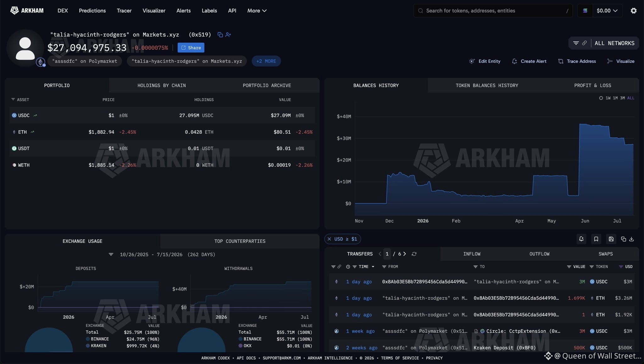Click the WETH coin icon in the portfolio
The image size is (644, 364).
pyautogui.click(x=14, y=165)
